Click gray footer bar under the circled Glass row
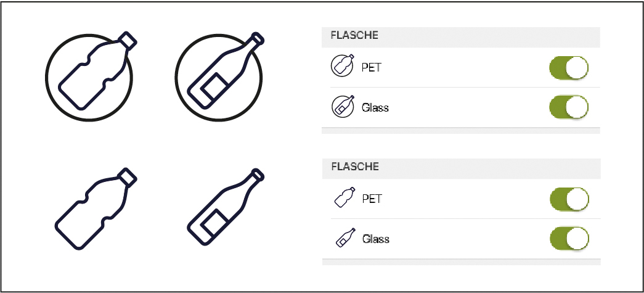The width and height of the screenshot is (644, 293). [x=461, y=131]
